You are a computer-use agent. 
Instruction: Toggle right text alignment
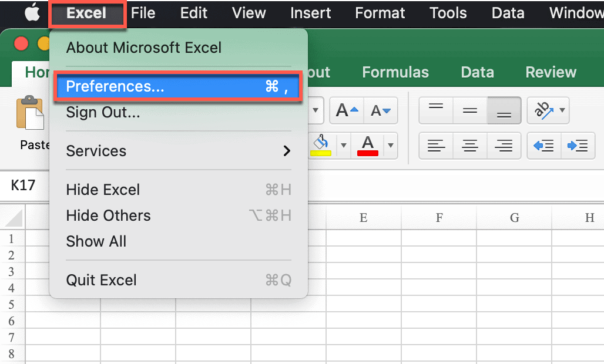504,146
